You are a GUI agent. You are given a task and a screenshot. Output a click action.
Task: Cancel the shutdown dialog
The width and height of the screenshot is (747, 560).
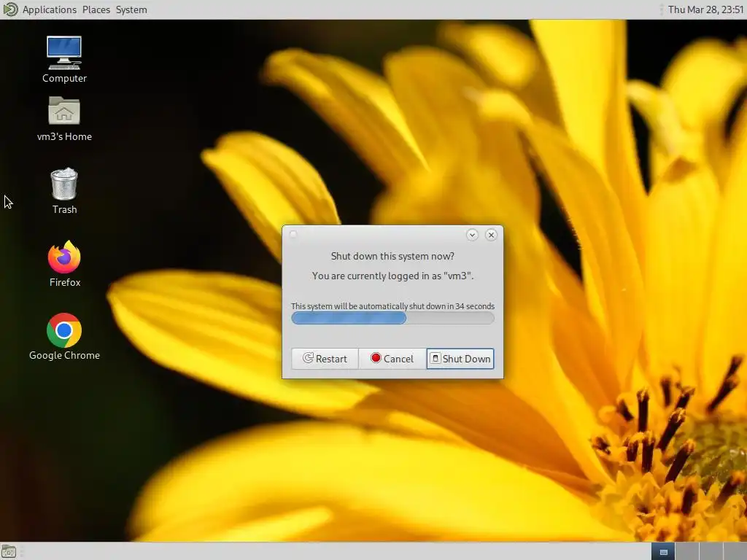[392, 359]
